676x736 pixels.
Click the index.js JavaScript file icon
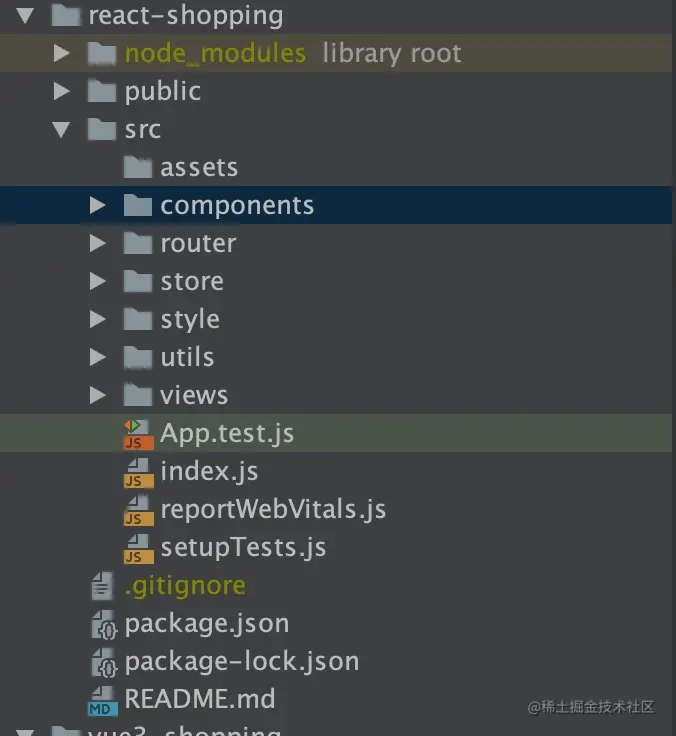pyautogui.click(x=138, y=471)
